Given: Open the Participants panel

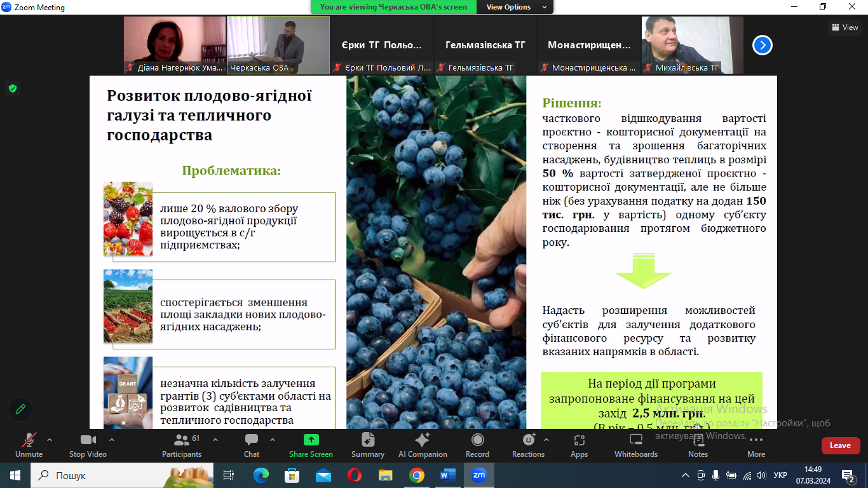Looking at the screenshot, I should click(x=182, y=445).
